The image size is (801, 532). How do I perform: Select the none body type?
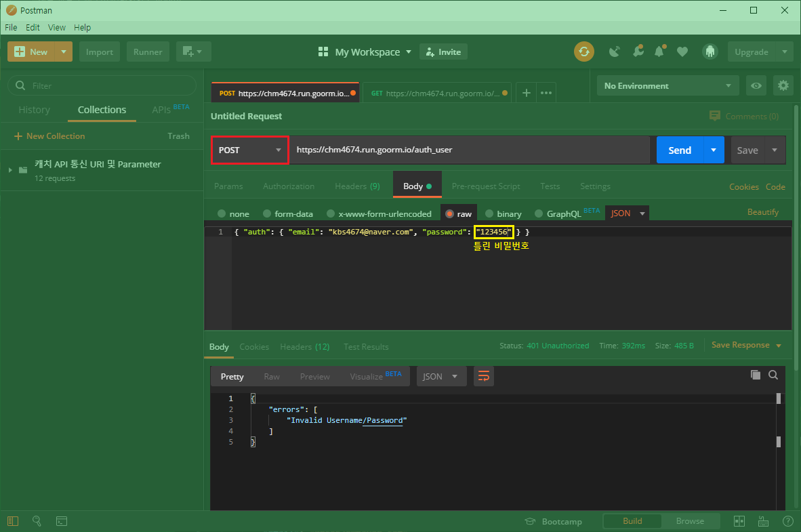tap(222, 213)
